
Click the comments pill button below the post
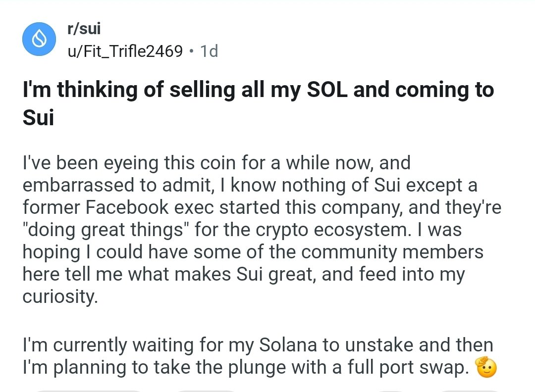(206, 391)
